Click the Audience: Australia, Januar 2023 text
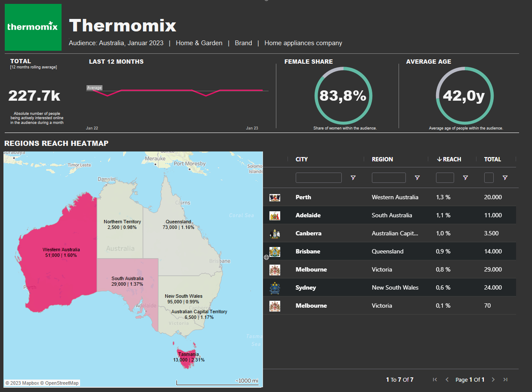Screen dimensions: 532x392 coord(116,43)
